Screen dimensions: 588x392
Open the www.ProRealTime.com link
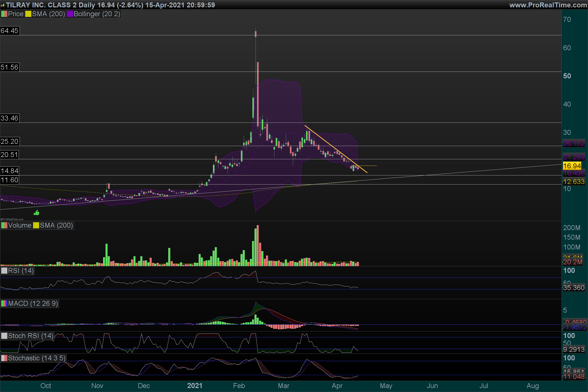(x=548, y=5)
